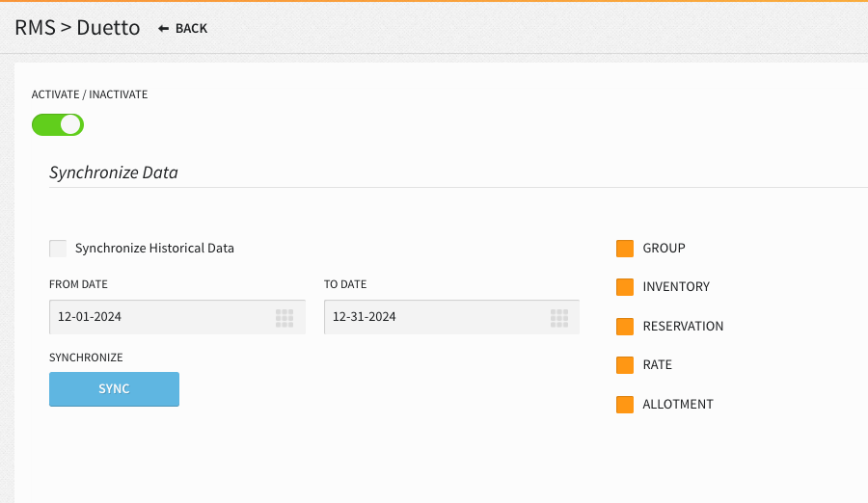
Task: Click the INVENTORY label text
Action: pyautogui.click(x=676, y=286)
